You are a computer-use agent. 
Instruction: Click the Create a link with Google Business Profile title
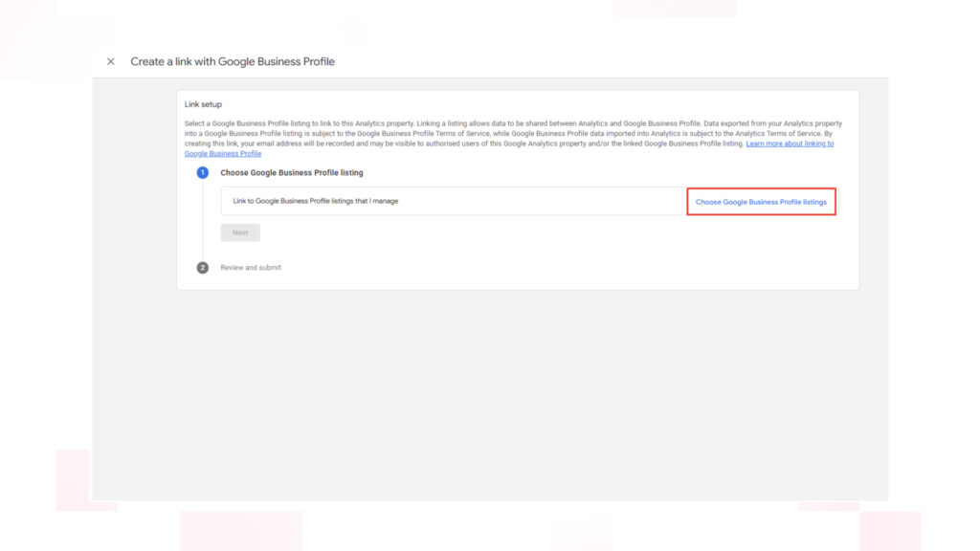coord(233,61)
